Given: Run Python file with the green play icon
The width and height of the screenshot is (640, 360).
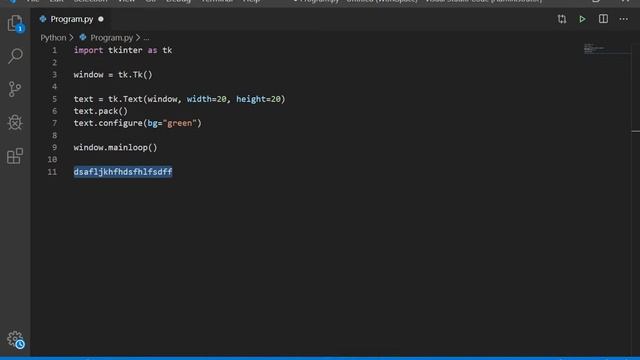Looking at the screenshot, I should [582, 19].
